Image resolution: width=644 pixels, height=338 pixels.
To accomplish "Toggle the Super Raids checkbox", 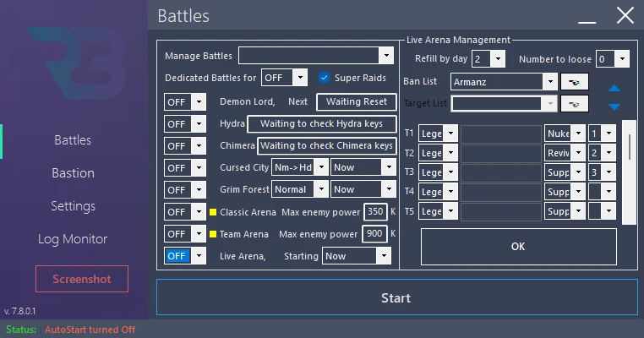I will tap(324, 78).
